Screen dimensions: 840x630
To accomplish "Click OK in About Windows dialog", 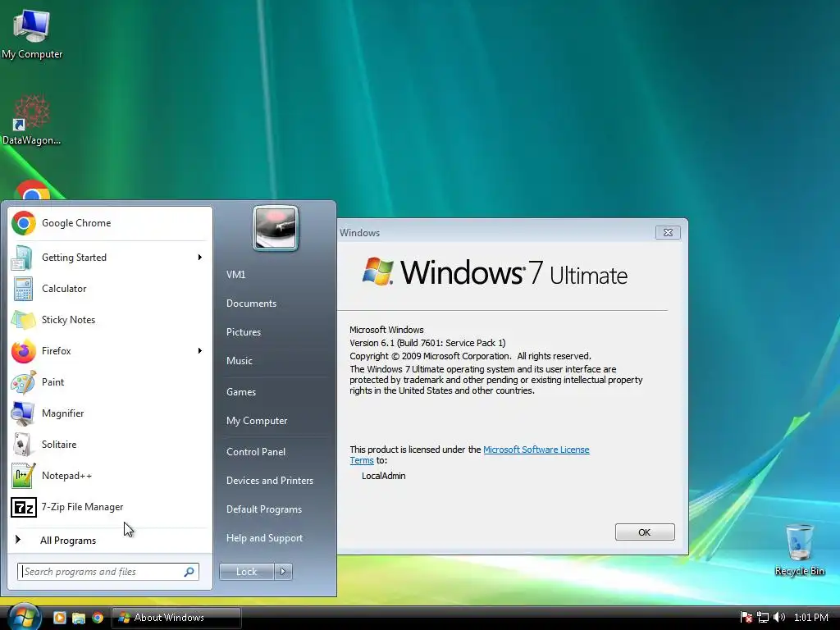I will click(x=645, y=532).
